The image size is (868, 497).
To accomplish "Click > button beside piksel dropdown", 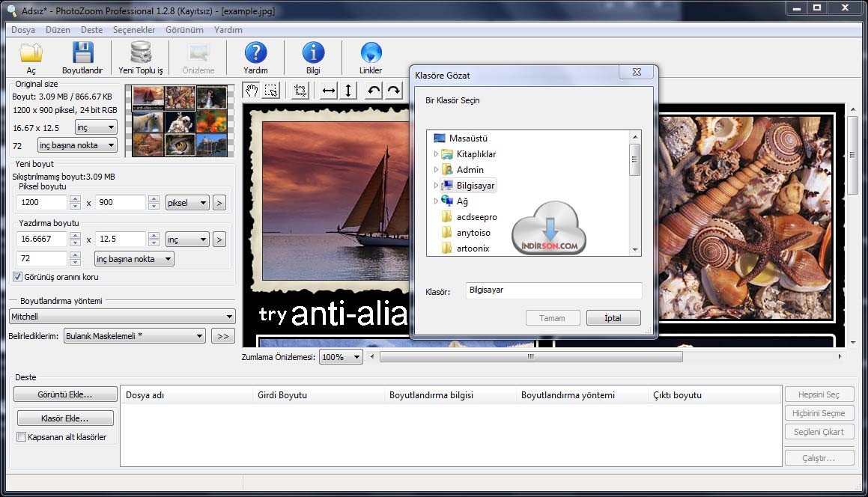I will click(x=219, y=203).
